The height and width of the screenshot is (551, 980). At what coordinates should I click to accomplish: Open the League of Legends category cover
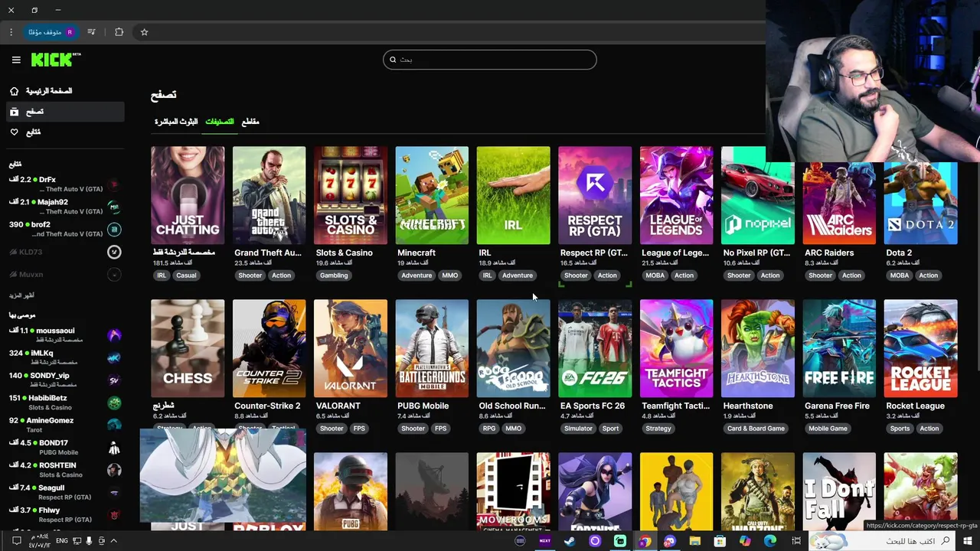click(x=676, y=195)
